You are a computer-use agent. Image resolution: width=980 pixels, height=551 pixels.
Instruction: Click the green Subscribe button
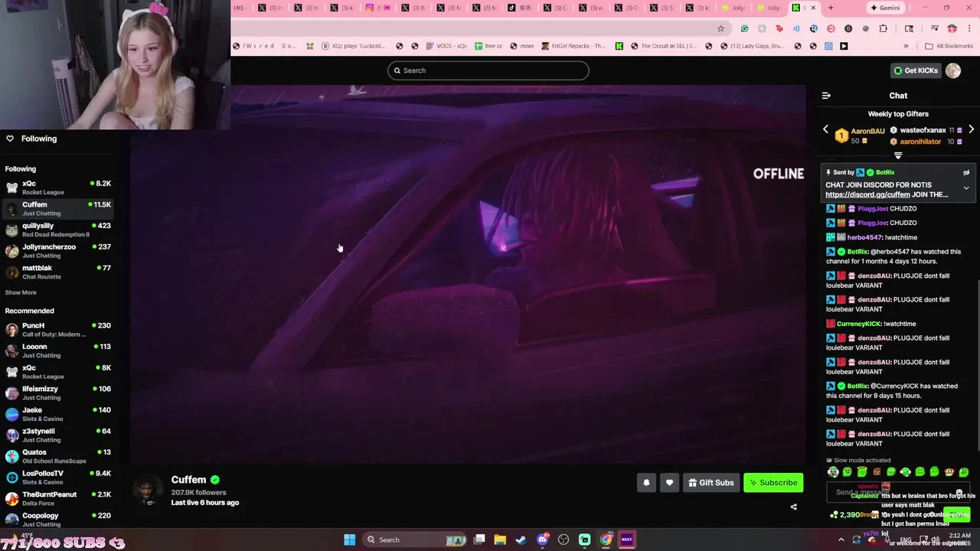773,483
